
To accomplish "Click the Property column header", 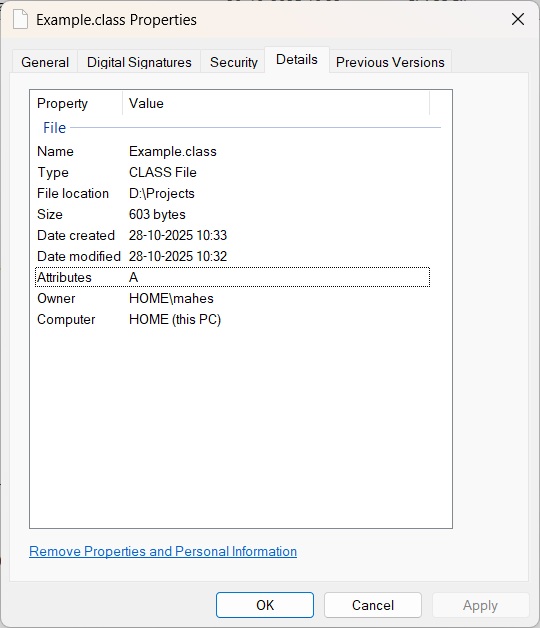I will (x=77, y=103).
